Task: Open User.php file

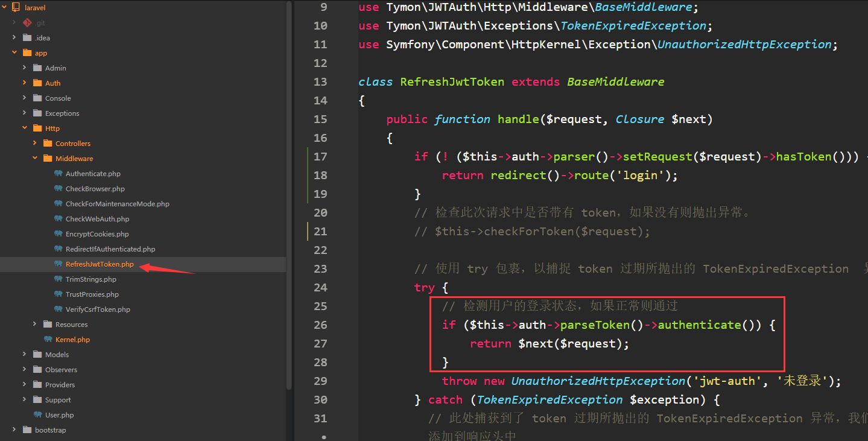Action: [59, 415]
